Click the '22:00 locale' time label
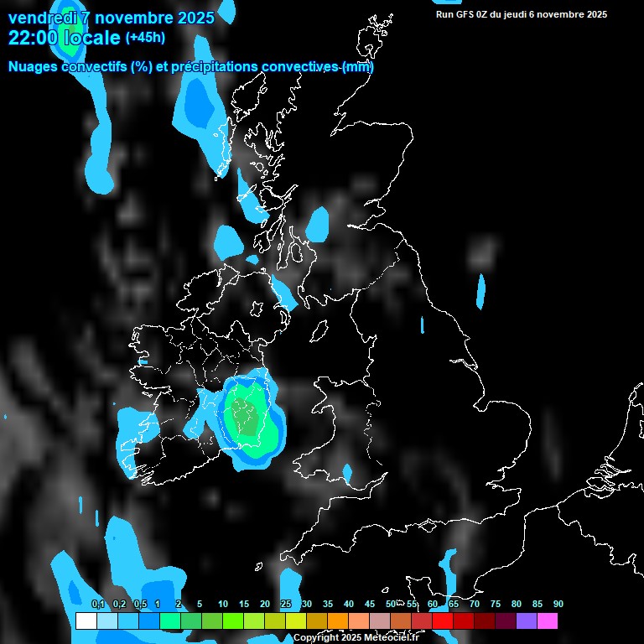Image resolution: width=644 pixels, height=644 pixels. (x=64, y=38)
